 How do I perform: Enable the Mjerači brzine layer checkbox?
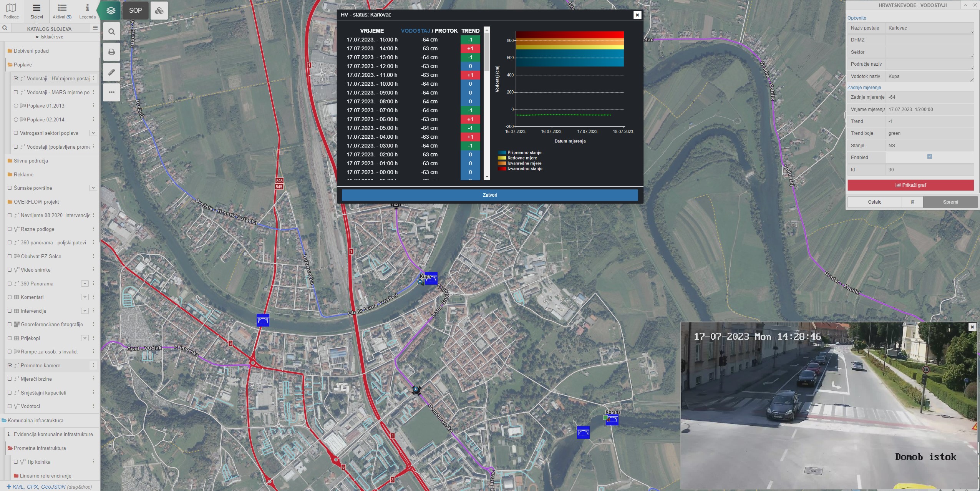click(10, 379)
